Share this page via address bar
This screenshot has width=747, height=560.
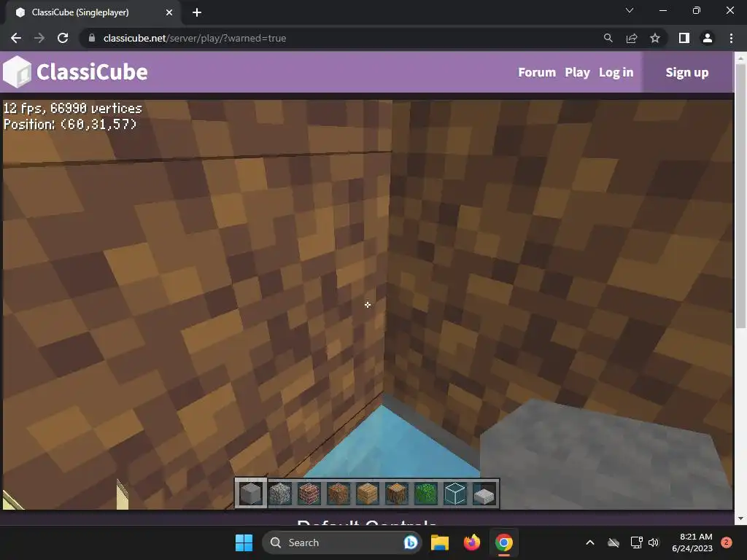pyautogui.click(x=632, y=38)
